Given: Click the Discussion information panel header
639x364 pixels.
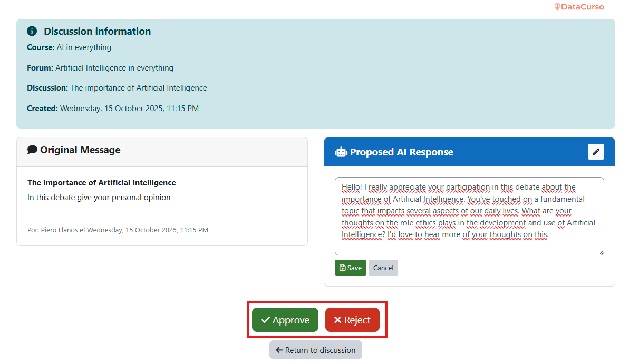Looking at the screenshot, I should point(96,31).
